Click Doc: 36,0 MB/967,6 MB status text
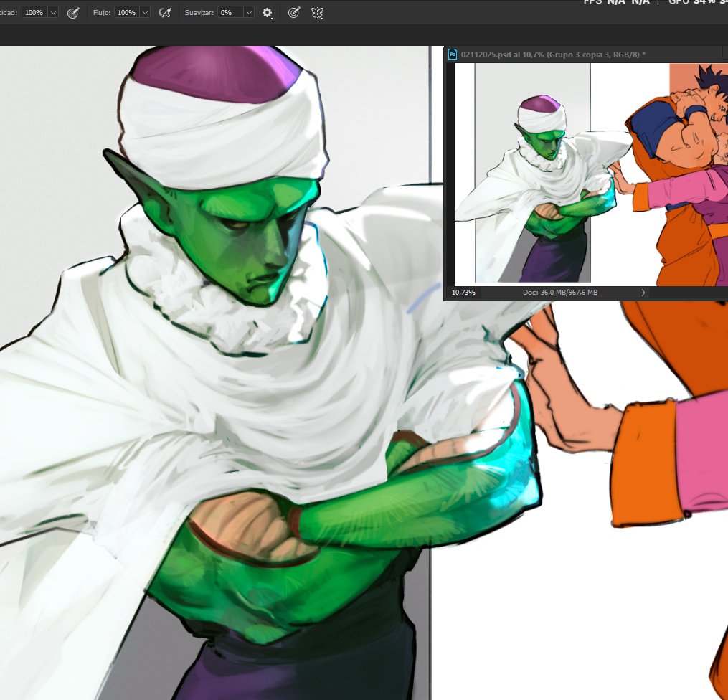 [560, 293]
